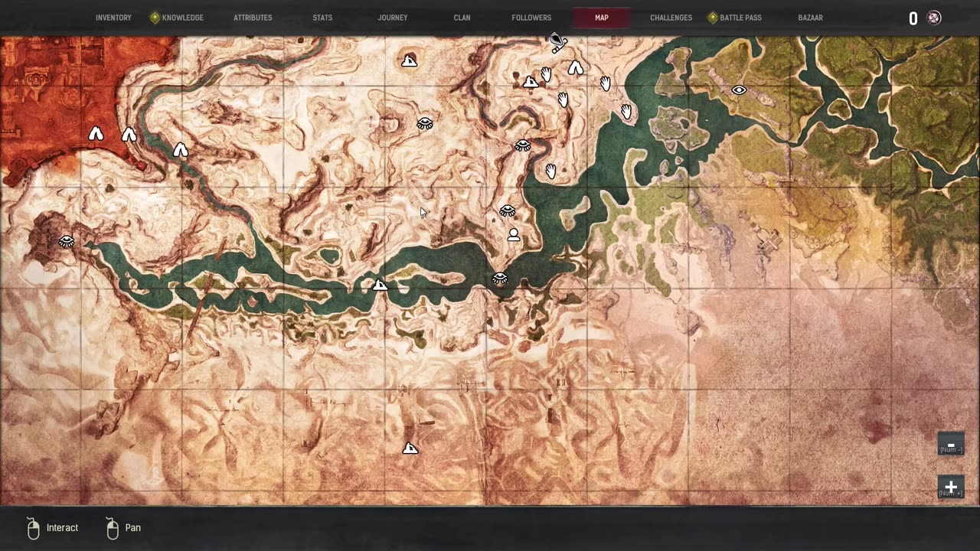
Task: Click the hand marker right of the northern camp marker
Action: point(605,83)
